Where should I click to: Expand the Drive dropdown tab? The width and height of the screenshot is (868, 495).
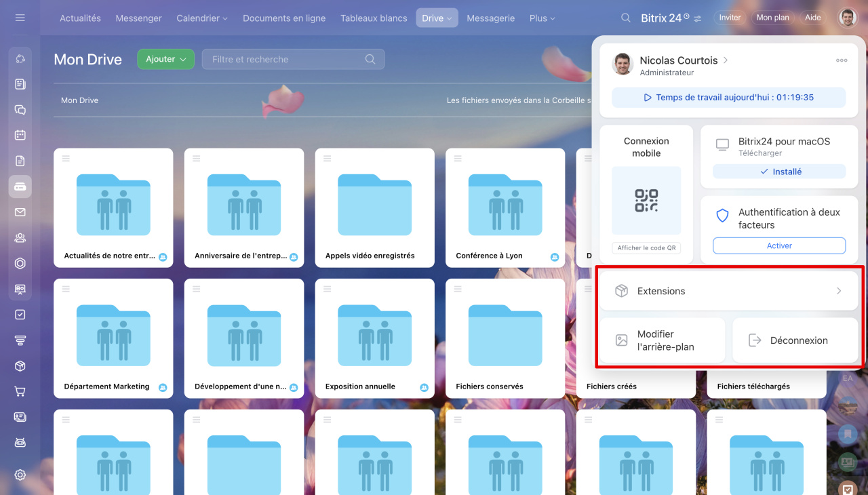[437, 18]
